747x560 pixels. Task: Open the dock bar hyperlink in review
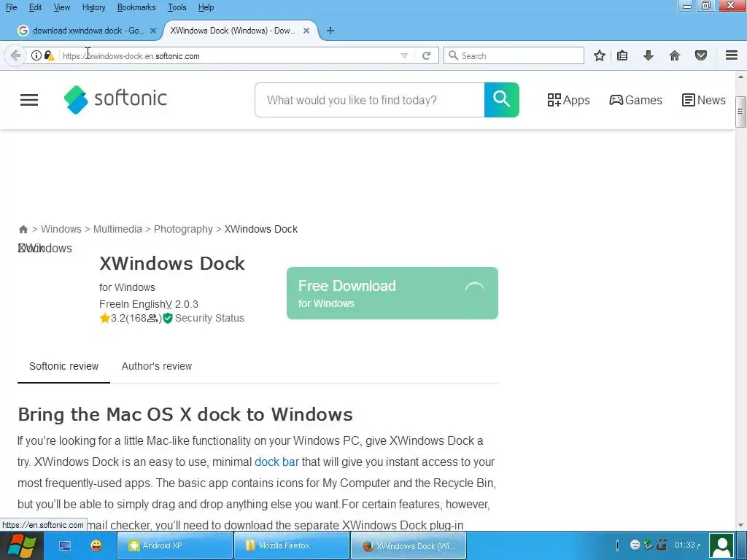(276, 462)
